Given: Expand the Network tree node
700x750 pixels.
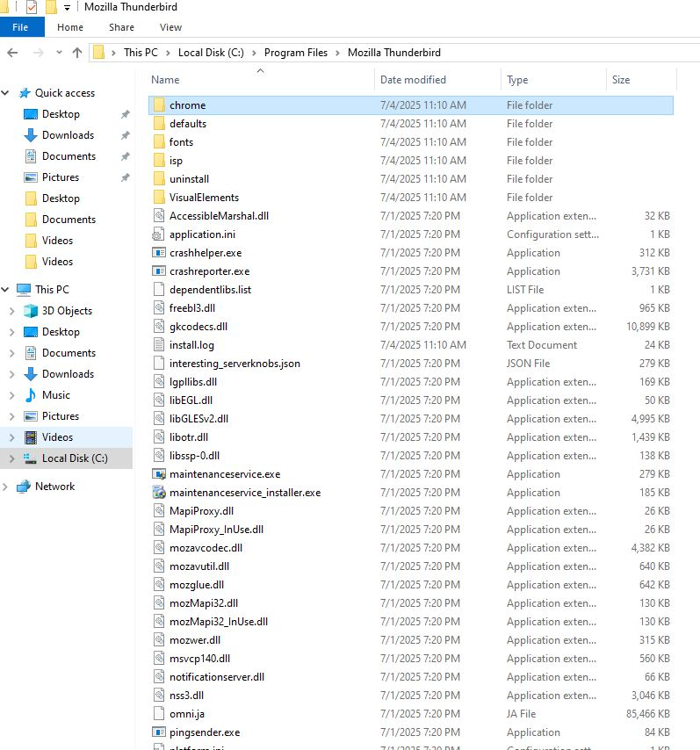Looking at the screenshot, I should [x=5, y=487].
